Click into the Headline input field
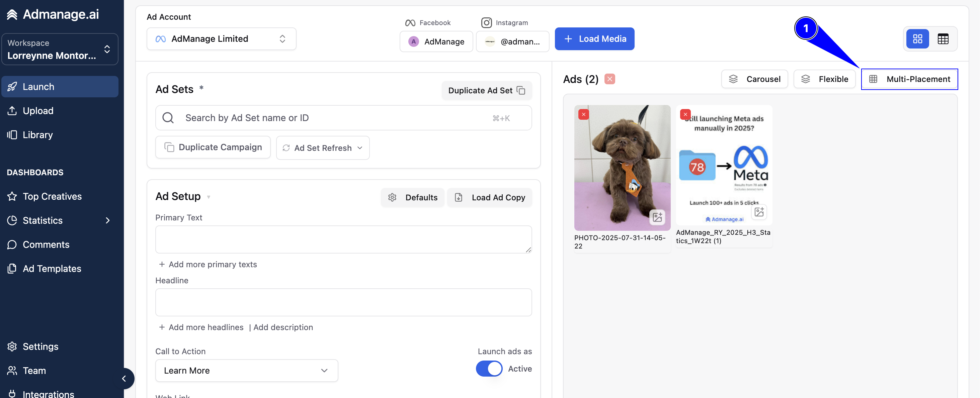This screenshot has width=980, height=398. pyautogui.click(x=343, y=302)
